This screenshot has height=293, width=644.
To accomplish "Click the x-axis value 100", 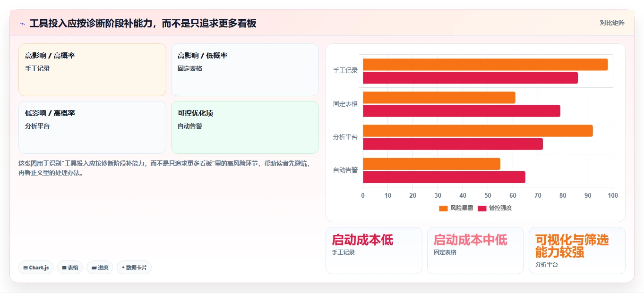I will [x=613, y=196].
